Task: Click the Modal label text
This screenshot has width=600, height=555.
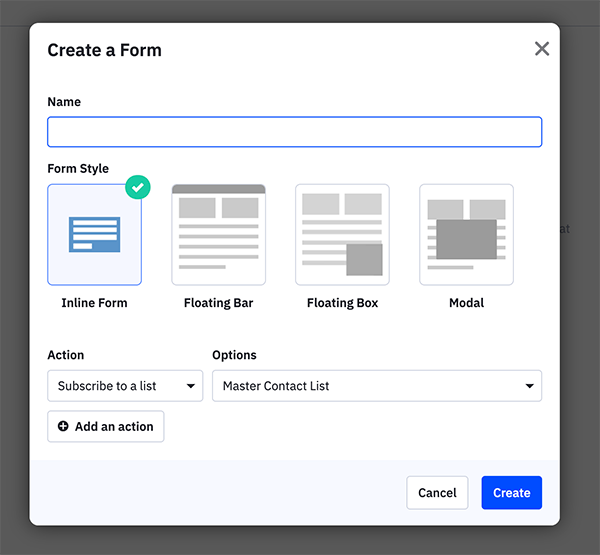Action: [466, 303]
